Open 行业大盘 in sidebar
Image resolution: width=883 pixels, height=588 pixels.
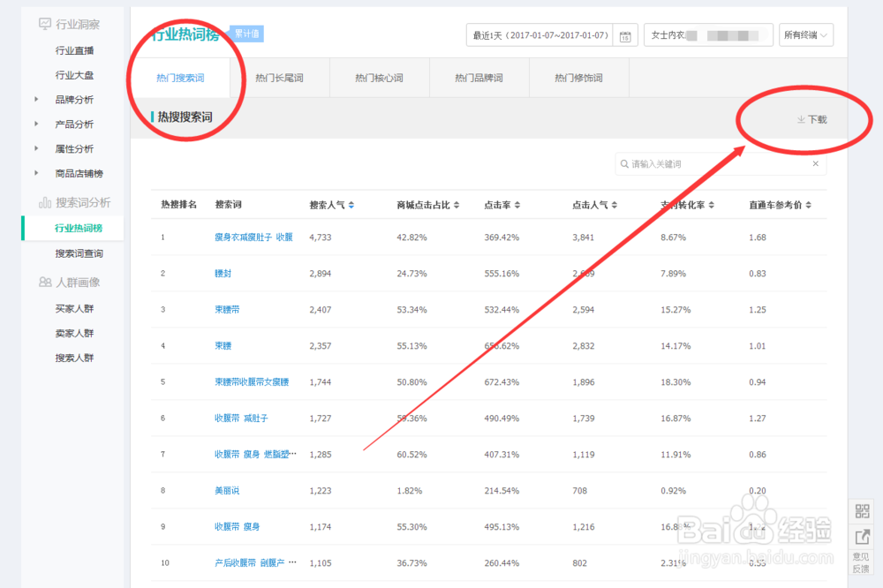74,75
